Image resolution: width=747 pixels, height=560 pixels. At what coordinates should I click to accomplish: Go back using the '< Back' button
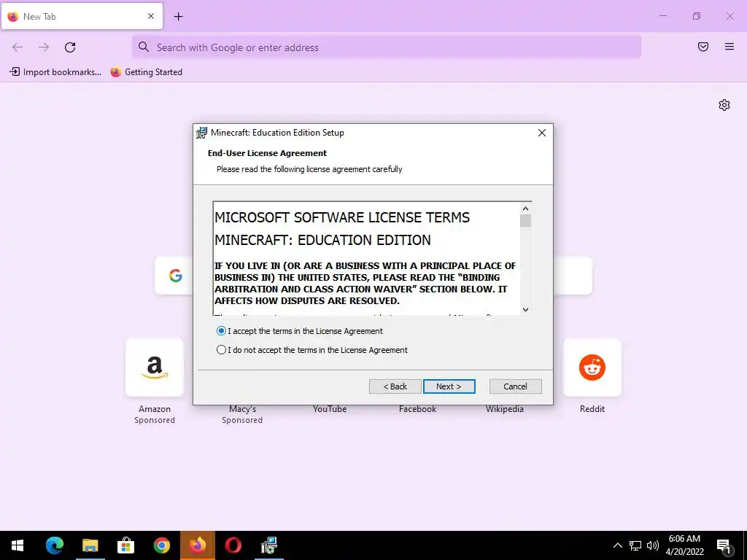[395, 386]
